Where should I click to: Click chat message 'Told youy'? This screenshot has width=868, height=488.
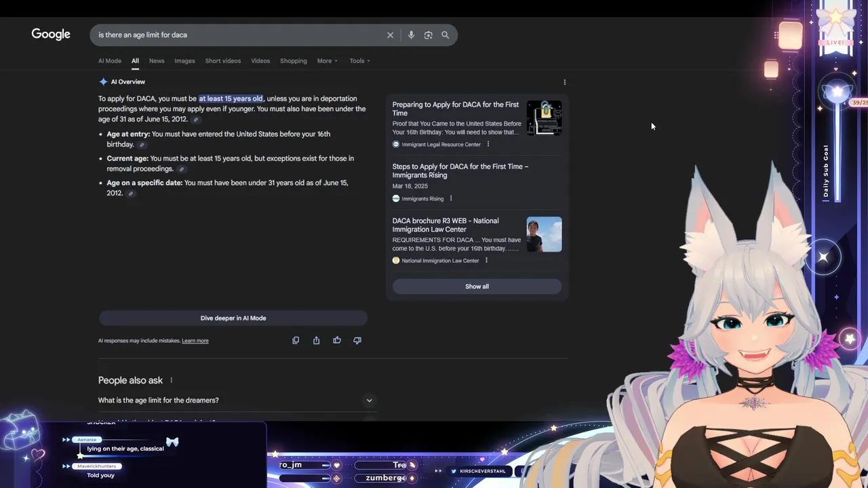coord(101,475)
